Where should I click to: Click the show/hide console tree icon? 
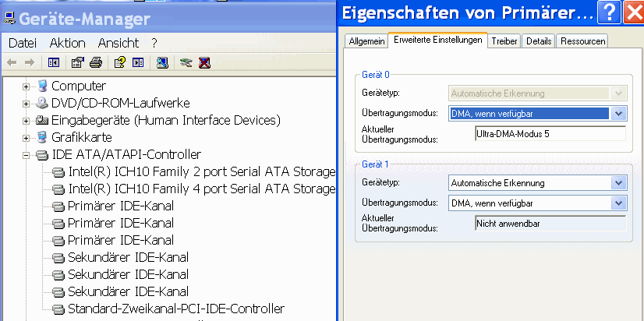tap(53, 62)
